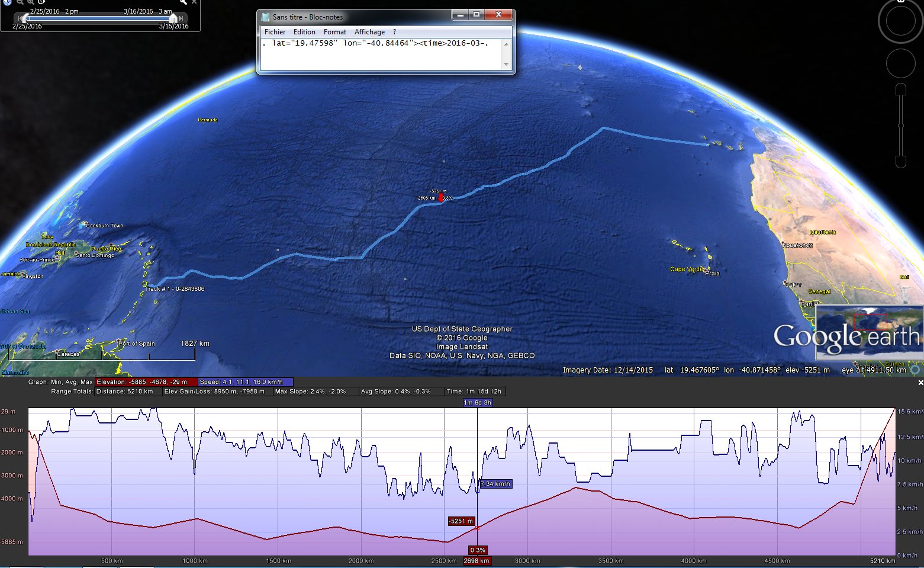The height and width of the screenshot is (568, 924).
Task: Click Bloc-notes scrollbar up arrow
Action: coord(506,43)
